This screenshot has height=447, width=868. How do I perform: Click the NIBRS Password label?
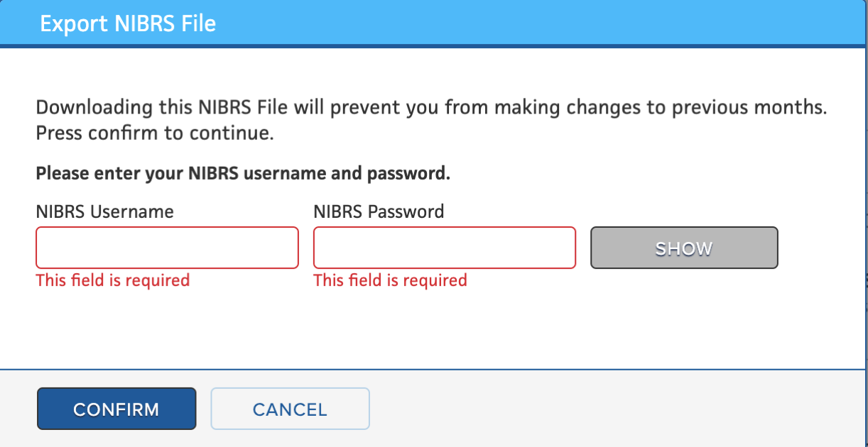coord(379,211)
